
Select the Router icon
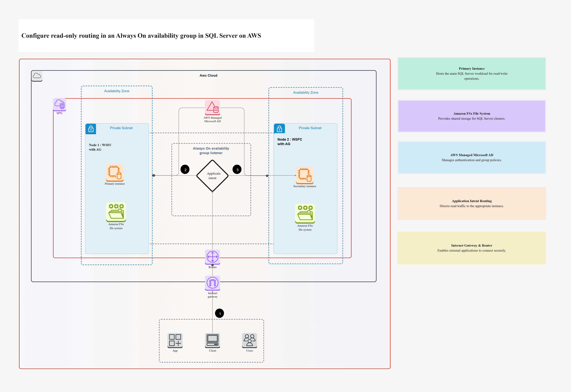pyautogui.click(x=212, y=257)
